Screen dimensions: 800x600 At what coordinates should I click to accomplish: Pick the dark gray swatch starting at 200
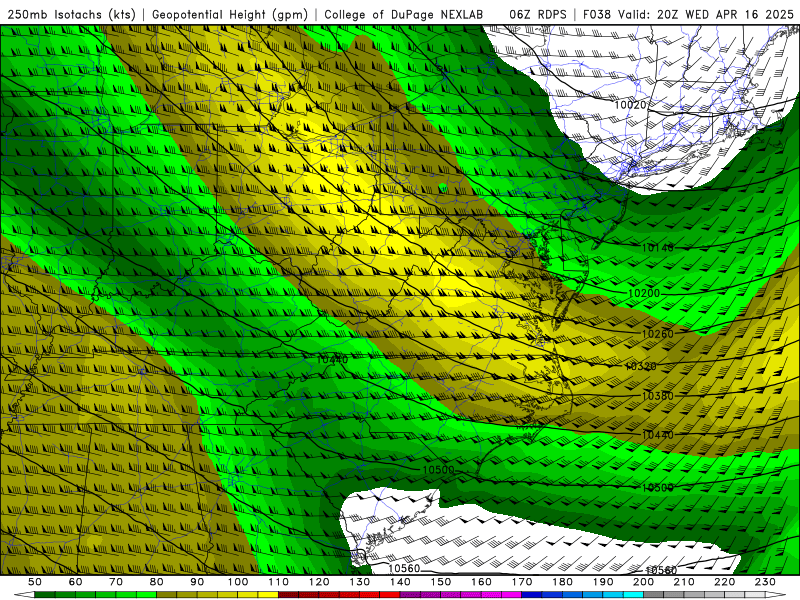(654, 594)
